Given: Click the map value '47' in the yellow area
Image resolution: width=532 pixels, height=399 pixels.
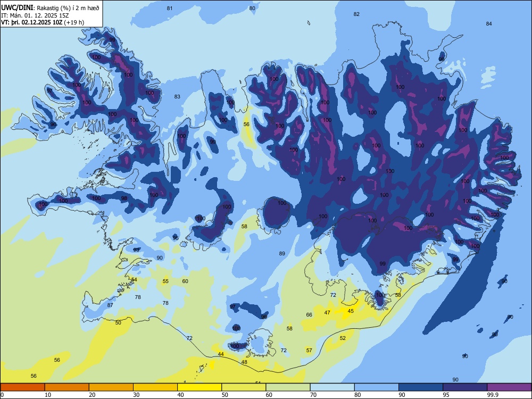Looking at the screenshot, I should coord(327,312).
